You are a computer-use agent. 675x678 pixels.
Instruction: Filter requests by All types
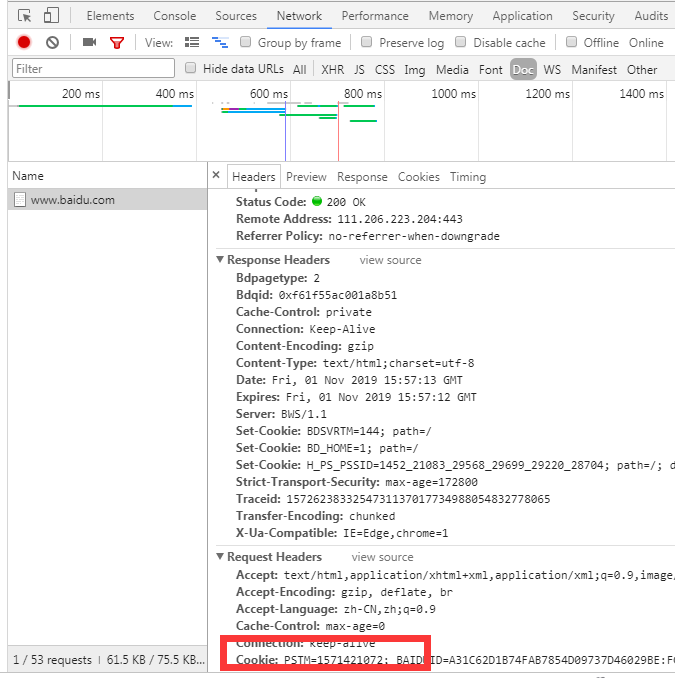[299, 70]
